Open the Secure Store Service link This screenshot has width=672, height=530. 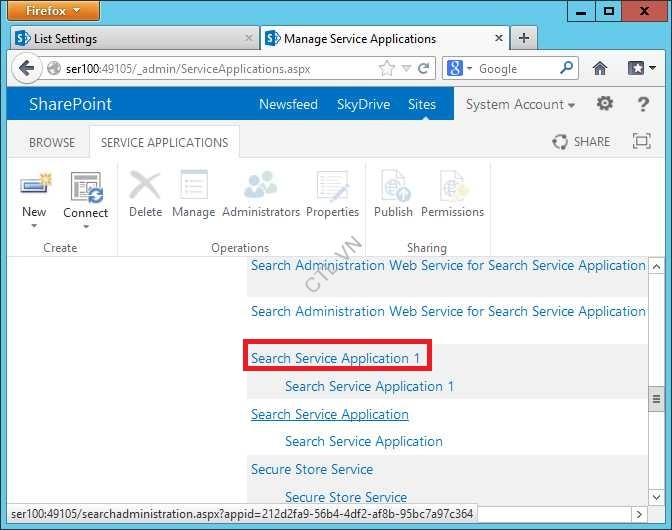312,469
